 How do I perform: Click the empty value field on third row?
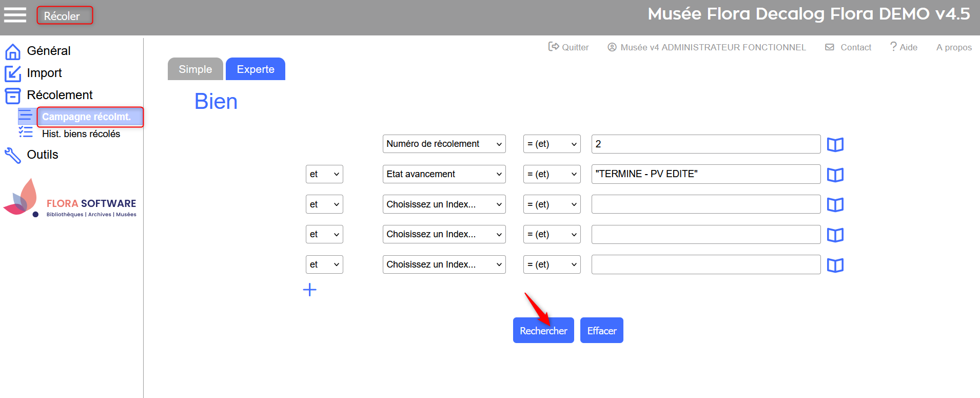(705, 204)
